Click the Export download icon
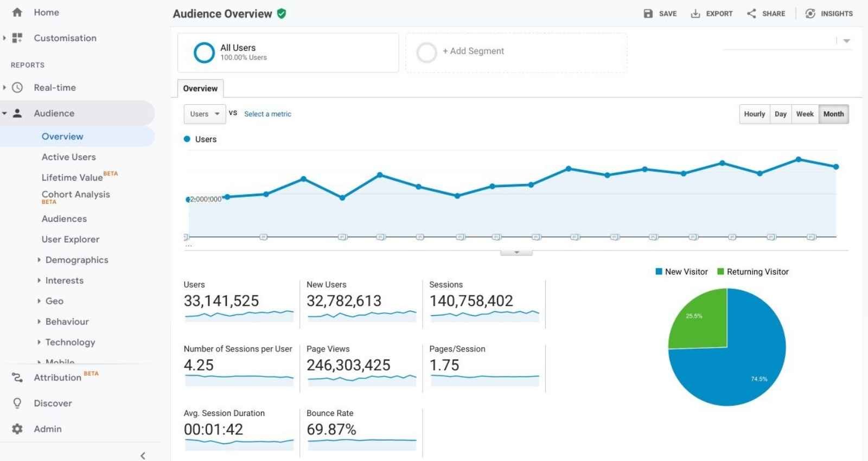 (695, 14)
